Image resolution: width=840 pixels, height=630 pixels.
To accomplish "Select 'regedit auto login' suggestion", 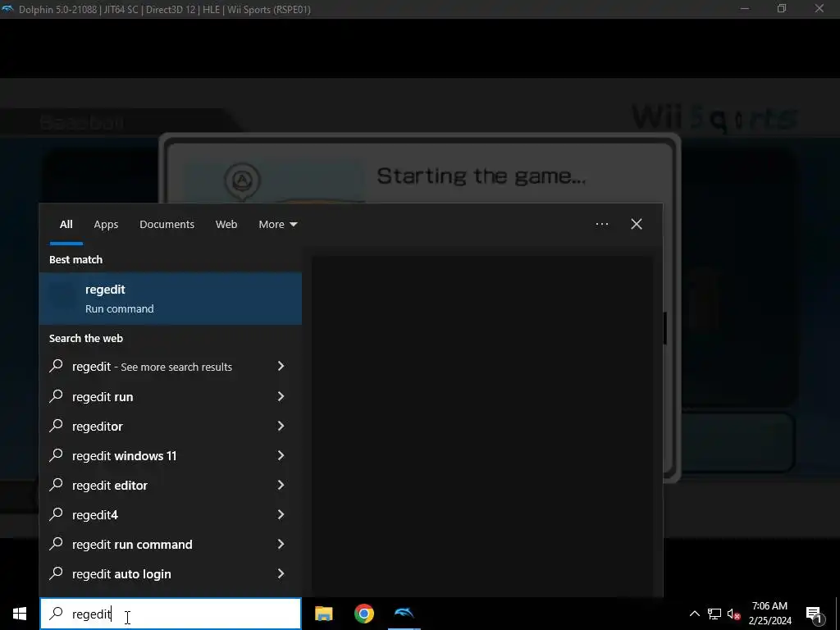I will (171, 573).
